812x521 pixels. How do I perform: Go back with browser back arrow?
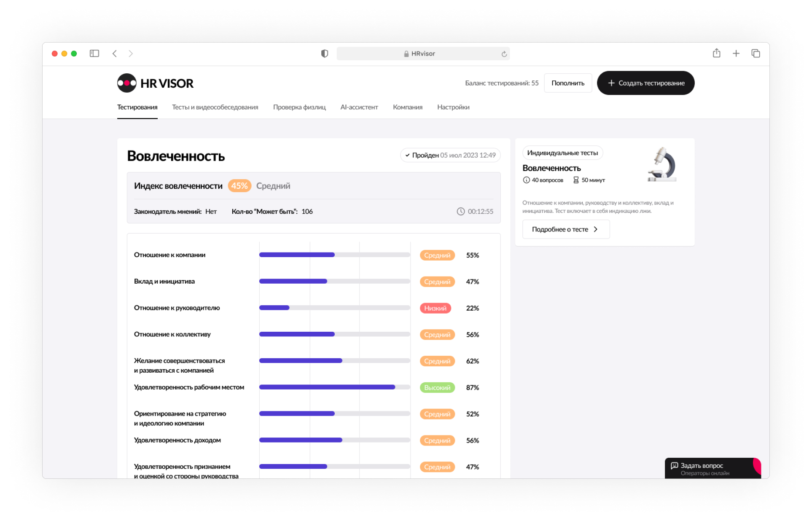tap(115, 54)
